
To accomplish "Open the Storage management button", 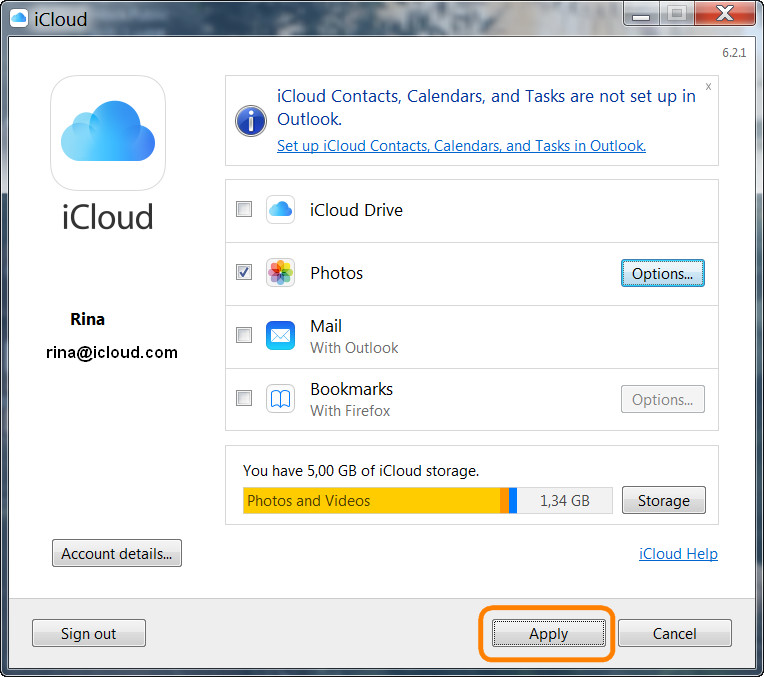I will click(664, 500).
